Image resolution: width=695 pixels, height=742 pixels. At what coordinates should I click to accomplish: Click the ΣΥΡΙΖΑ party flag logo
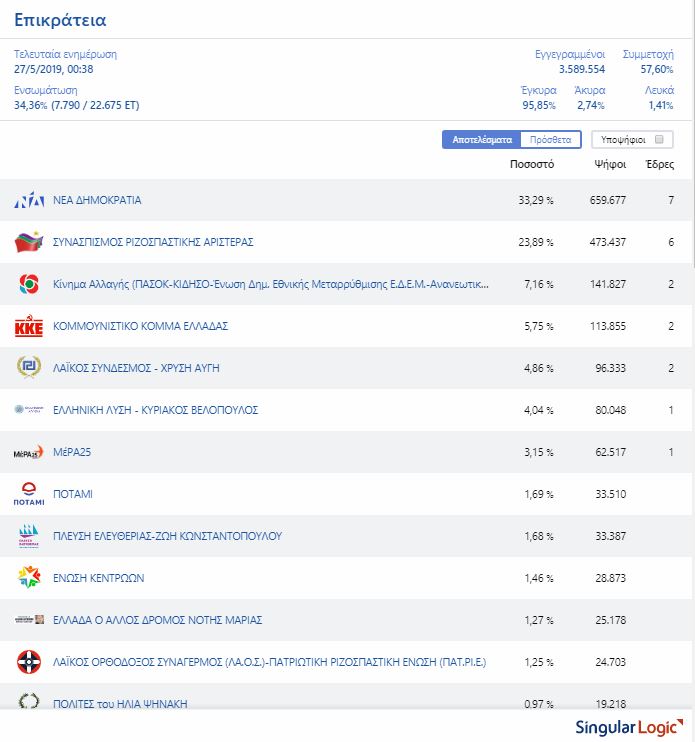28,243
